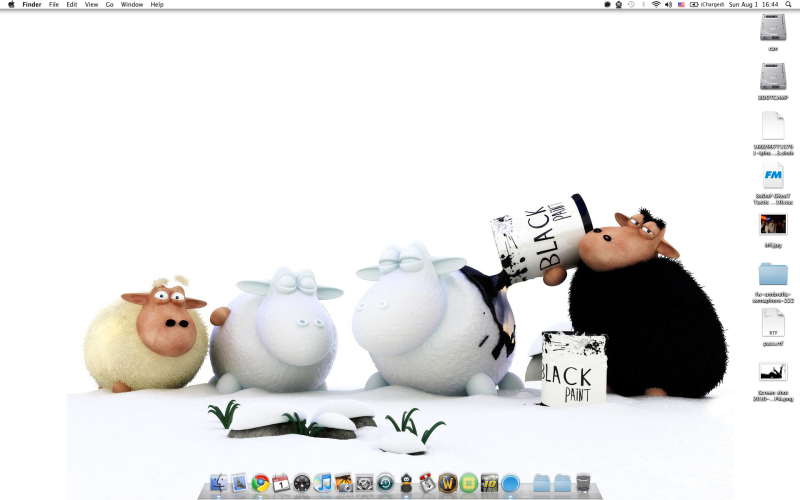Open Finder from the dock
Image resolution: width=800 pixels, height=500 pixels.
pyautogui.click(x=218, y=484)
